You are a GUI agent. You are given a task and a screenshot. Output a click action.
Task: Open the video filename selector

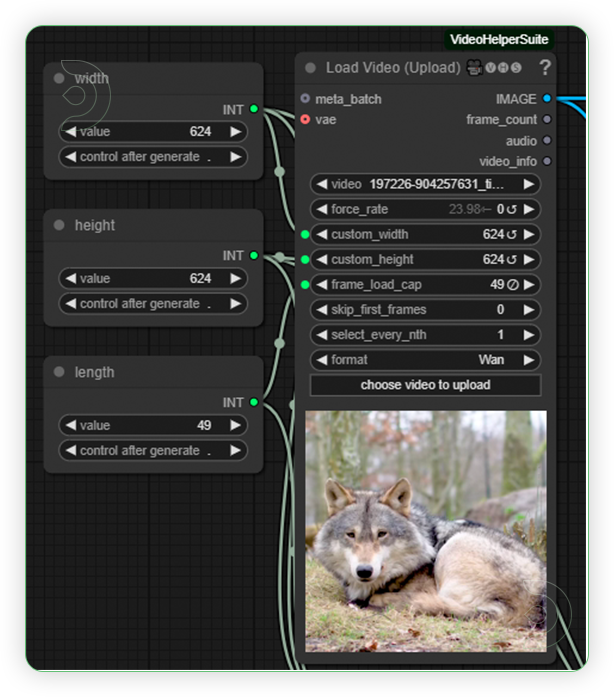coord(425,184)
